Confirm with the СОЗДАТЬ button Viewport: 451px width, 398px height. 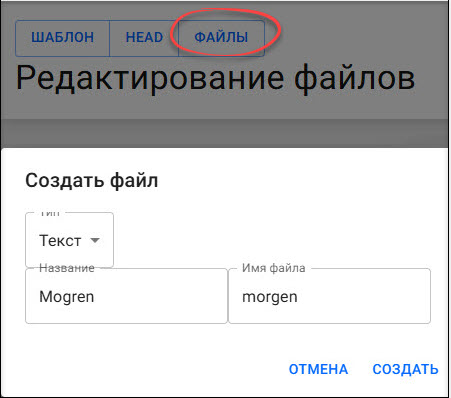pos(405,369)
